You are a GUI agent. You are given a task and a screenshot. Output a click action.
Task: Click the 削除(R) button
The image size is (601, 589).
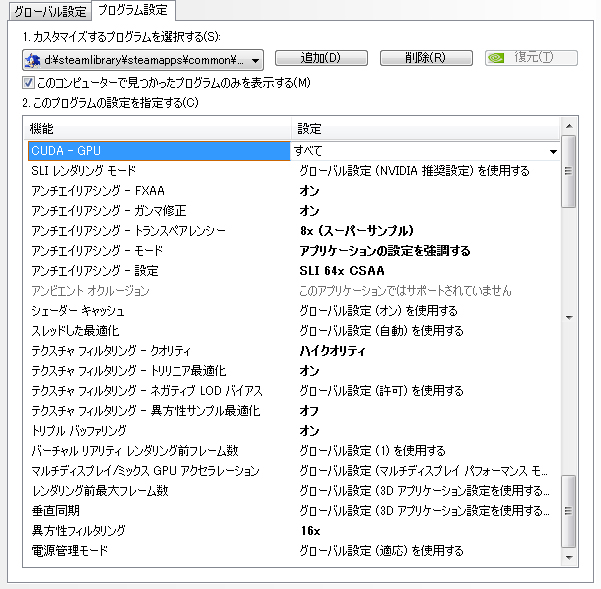coord(426,58)
